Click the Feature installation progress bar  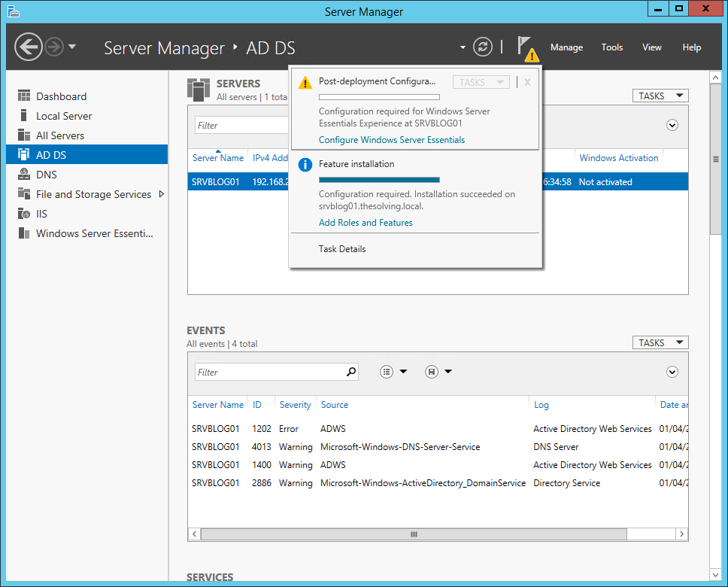pyautogui.click(x=379, y=180)
